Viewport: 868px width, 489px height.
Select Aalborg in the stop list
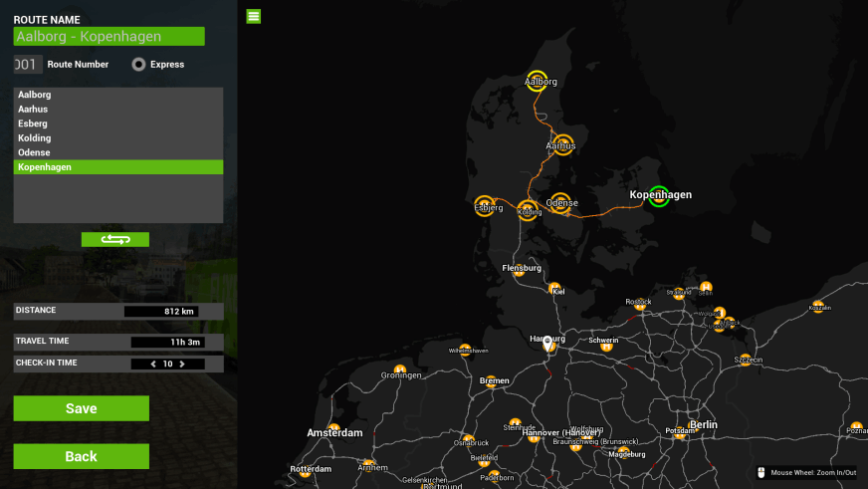(x=118, y=95)
